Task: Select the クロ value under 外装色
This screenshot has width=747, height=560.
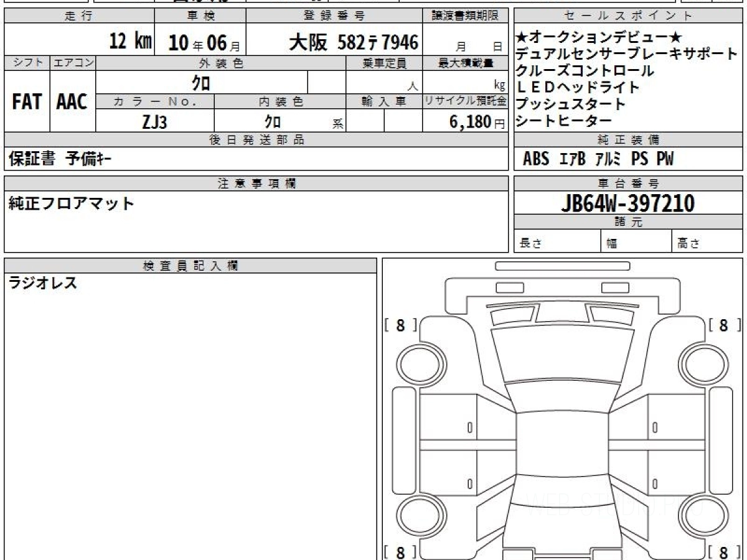Action: pyautogui.click(x=201, y=82)
